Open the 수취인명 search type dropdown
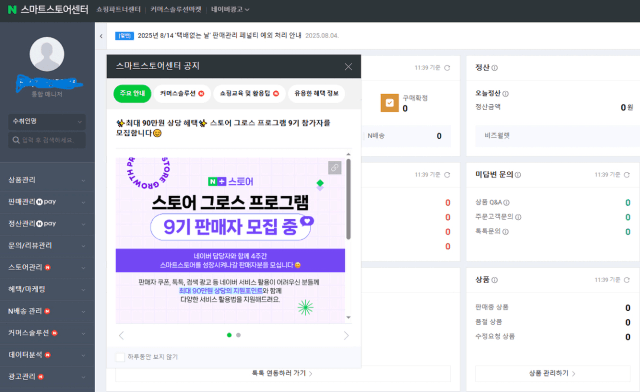This screenshot has height=392, width=640. [47, 121]
